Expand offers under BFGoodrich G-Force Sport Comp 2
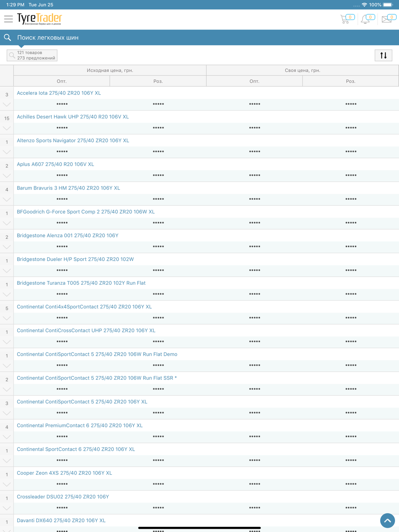The height and width of the screenshot is (532, 399). click(7, 223)
